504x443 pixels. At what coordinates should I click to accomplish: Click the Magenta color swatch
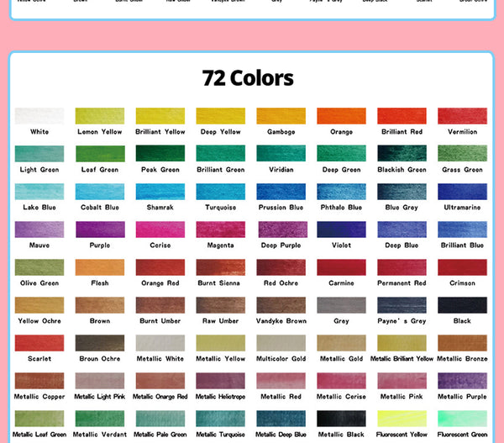pos(220,229)
